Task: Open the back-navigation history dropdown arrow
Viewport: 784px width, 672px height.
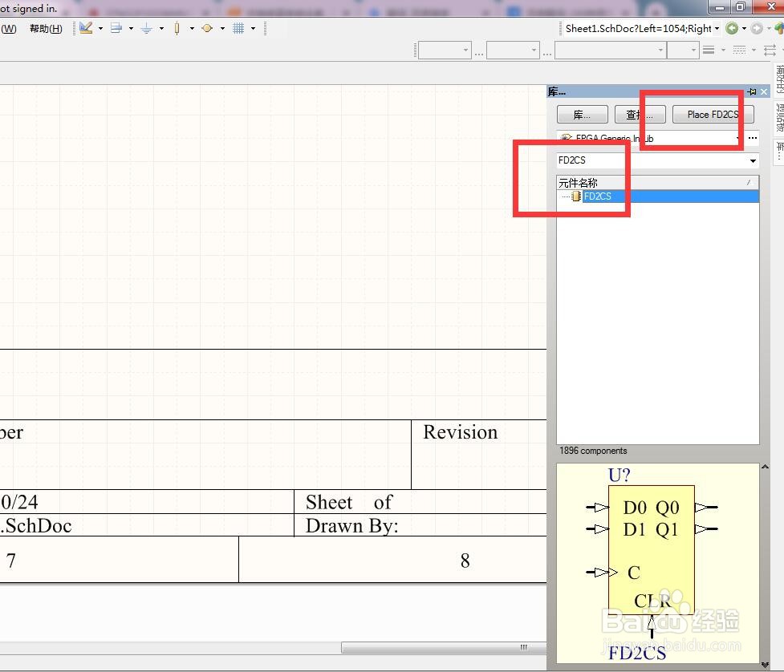Action: tap(744, 29)
